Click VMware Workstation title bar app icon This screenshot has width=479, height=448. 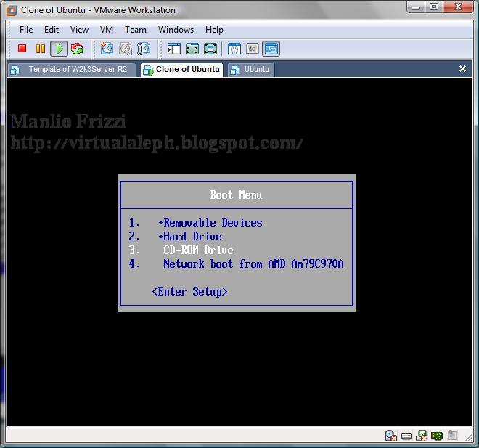pos(12,10)
